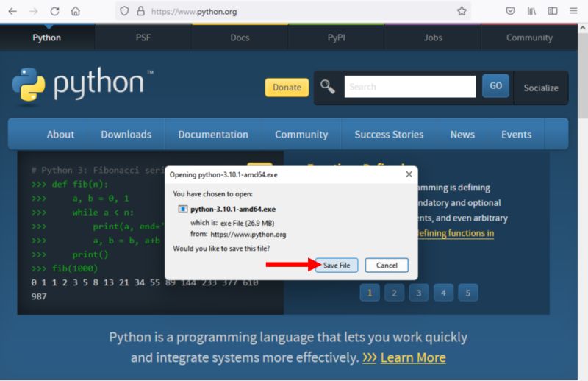Open the News navigation menu
This screenshot has width=588, height=381.
(x=462, y=135)
